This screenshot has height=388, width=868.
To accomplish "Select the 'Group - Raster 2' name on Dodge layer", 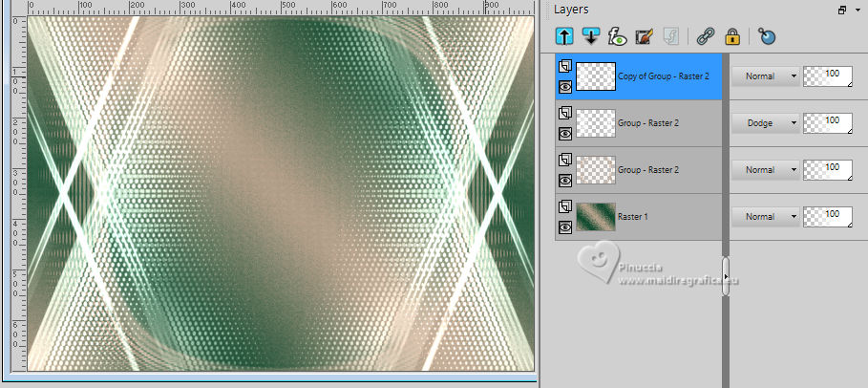I will tap(648, 123).
